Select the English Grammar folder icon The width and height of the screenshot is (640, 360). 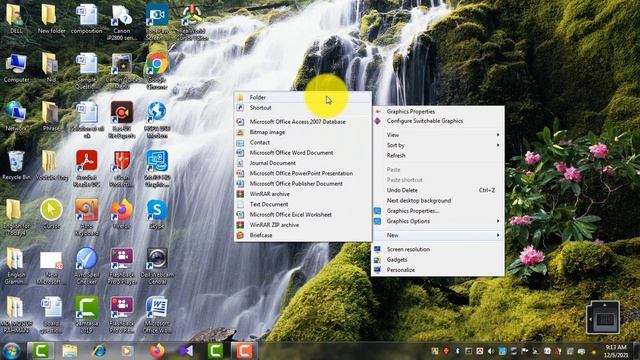[16, 265]
